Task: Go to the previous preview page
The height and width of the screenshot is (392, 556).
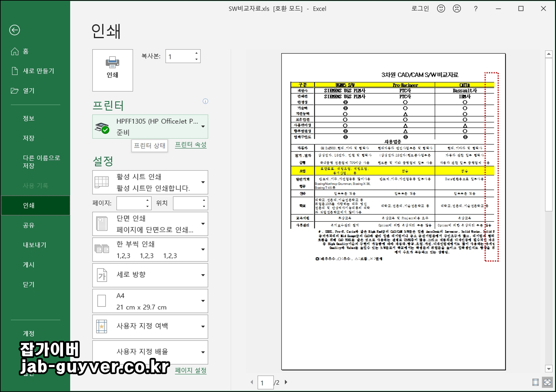Action: [252, 382]
